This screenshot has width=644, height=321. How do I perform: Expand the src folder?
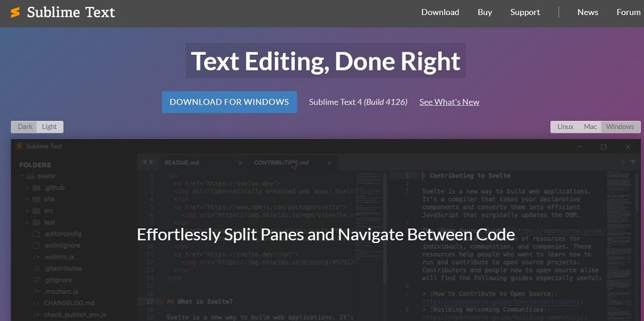(x=28, y=211)
